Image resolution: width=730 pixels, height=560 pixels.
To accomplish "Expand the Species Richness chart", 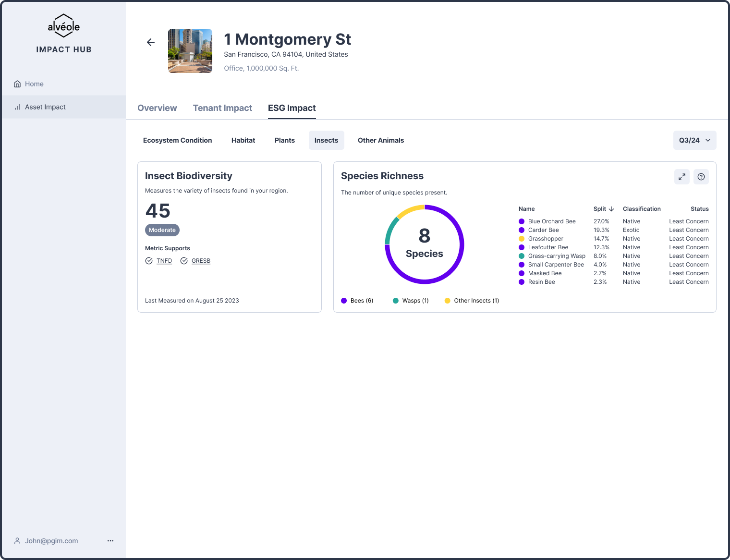I will (x=681, y=177).
